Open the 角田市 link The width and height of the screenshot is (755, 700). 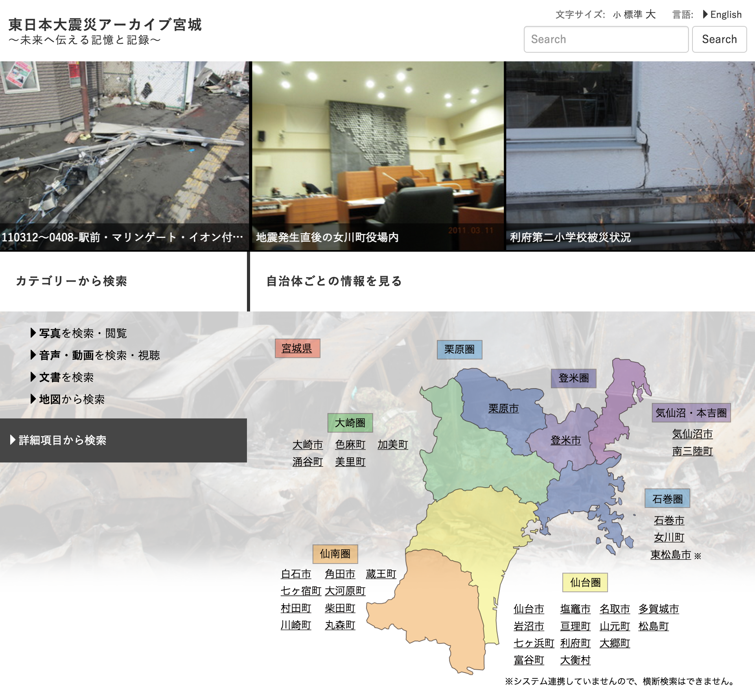click(x=340, y=574)
